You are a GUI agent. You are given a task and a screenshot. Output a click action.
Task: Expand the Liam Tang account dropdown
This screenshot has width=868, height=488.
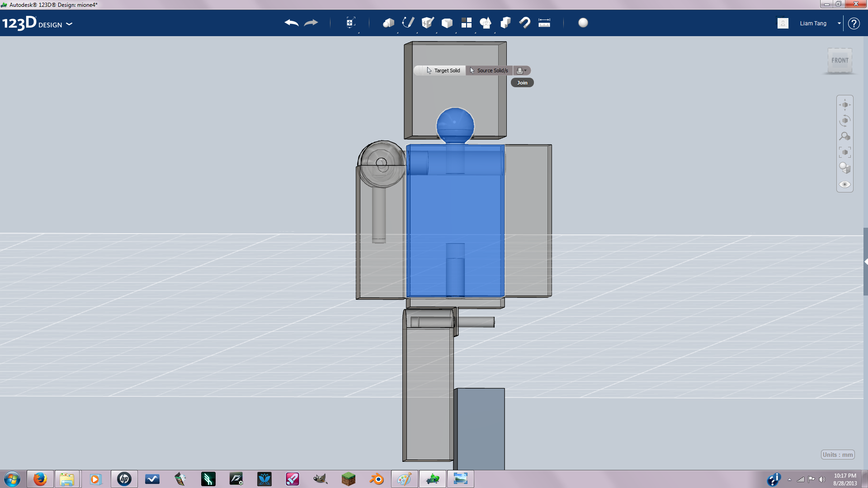point(839,23)
